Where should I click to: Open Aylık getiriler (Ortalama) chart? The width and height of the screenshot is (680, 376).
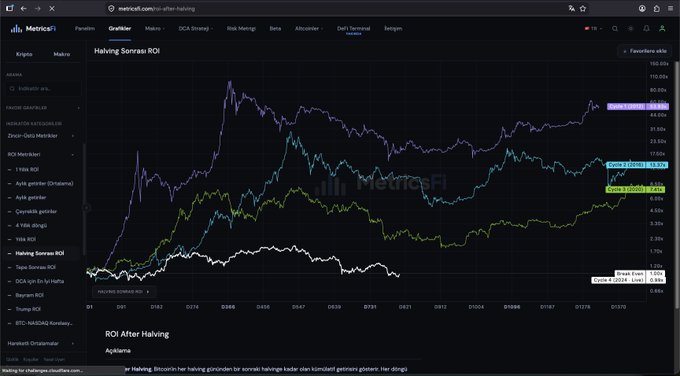coord(44,183)
